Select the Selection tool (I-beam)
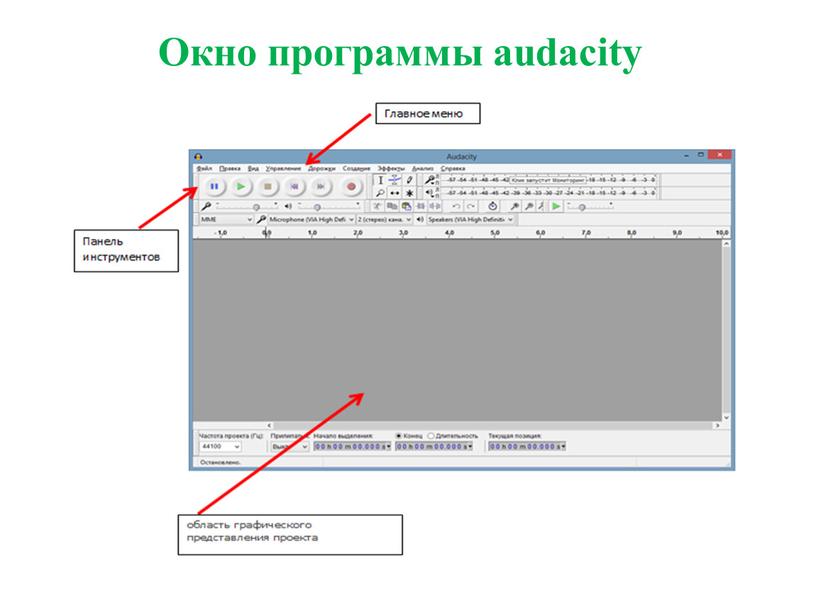The width and height of the screenshot is (816, 613). click(380, 180)
